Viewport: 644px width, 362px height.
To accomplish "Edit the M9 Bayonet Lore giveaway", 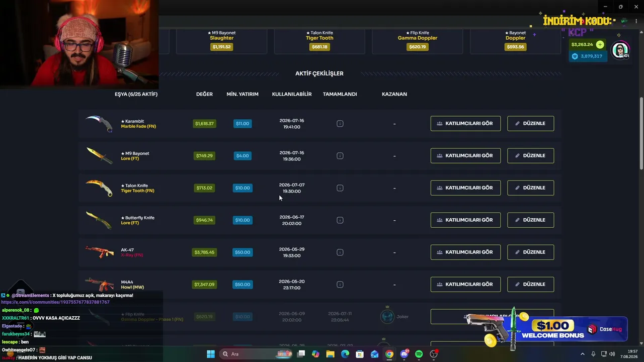I will (x=530, y=156).
